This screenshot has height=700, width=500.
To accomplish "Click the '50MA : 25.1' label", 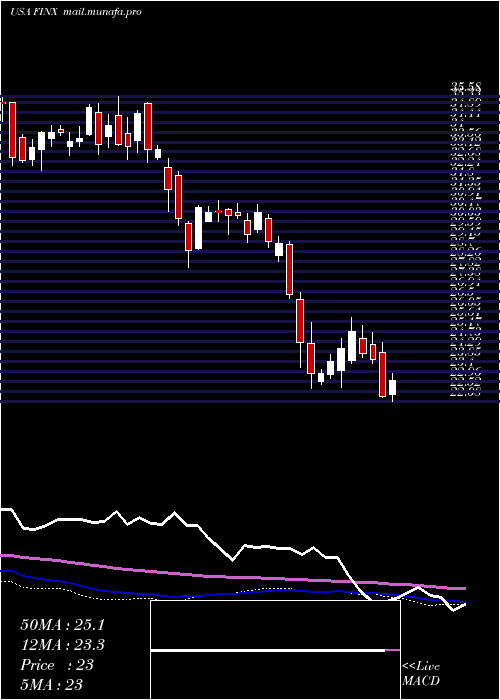I will click(x=62, y=625).
